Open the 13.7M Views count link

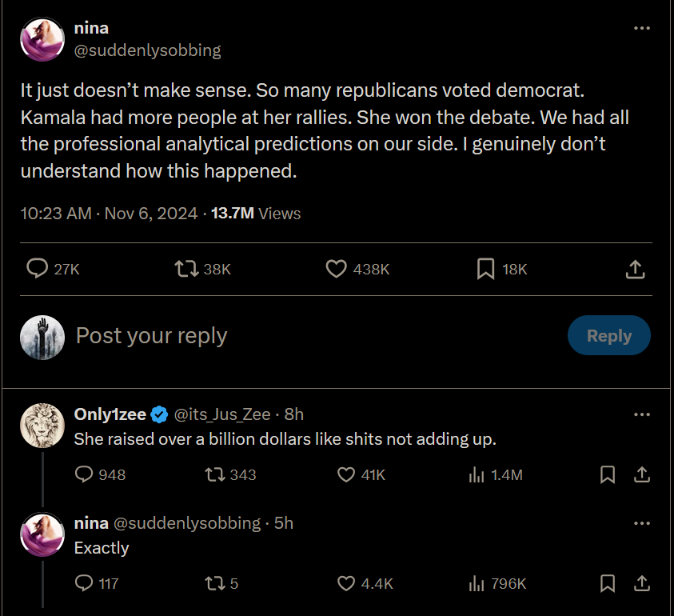[256, 214]
